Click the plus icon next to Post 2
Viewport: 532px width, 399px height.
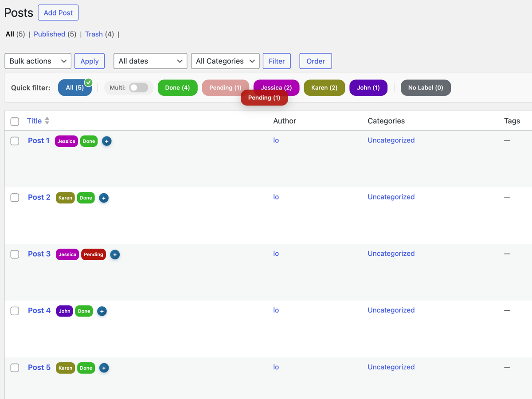pos(104,198)
